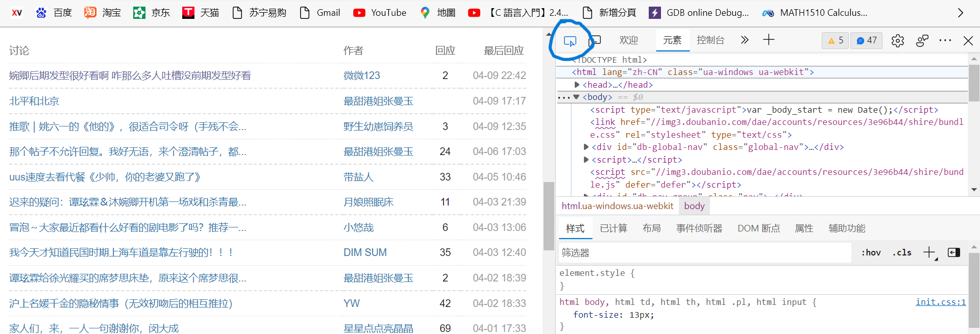Open the 辅助功能 accessibility tab
The height and width of the screenshot is (334, 980).
[x=847, y=228]
